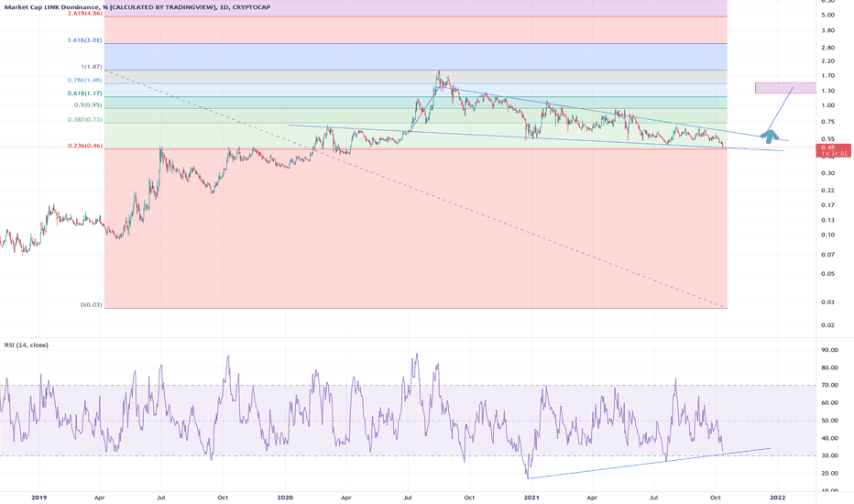Screen dimensions: 854x504
Task: Click the 2.80 price axis value
Action: pyautogui.click(x=827, y=48)
